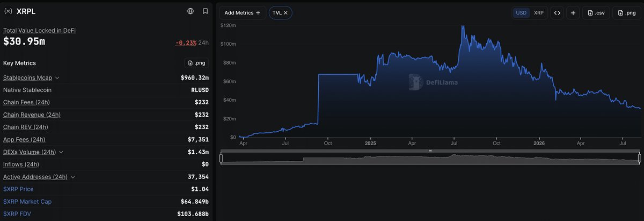This screenshot has width=644, height=221.
Task: Click the 37,354 active addresses value
Action: coord(198,177)
